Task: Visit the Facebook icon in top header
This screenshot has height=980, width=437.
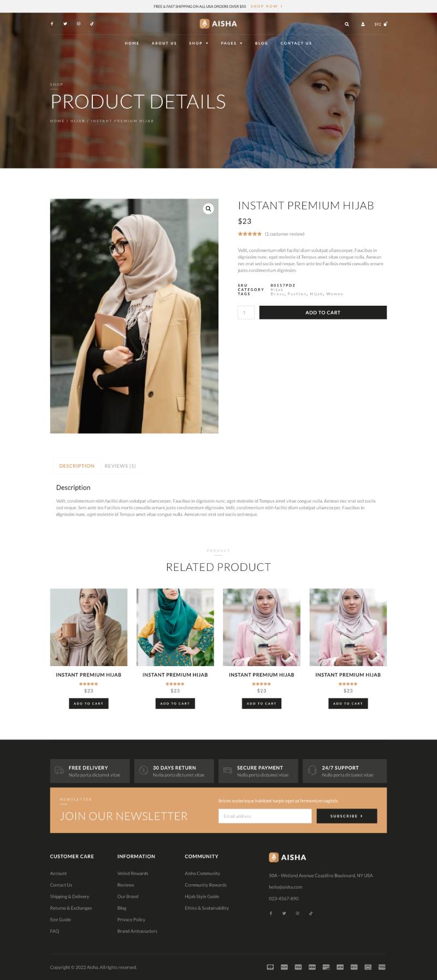Action: tap(52, 24)
